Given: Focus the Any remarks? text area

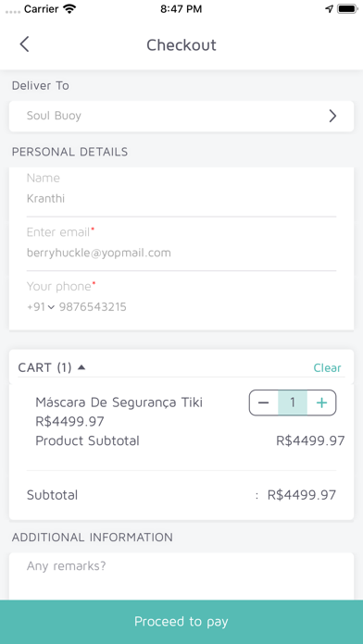Looking at the screenshot, I should (181, 576).
